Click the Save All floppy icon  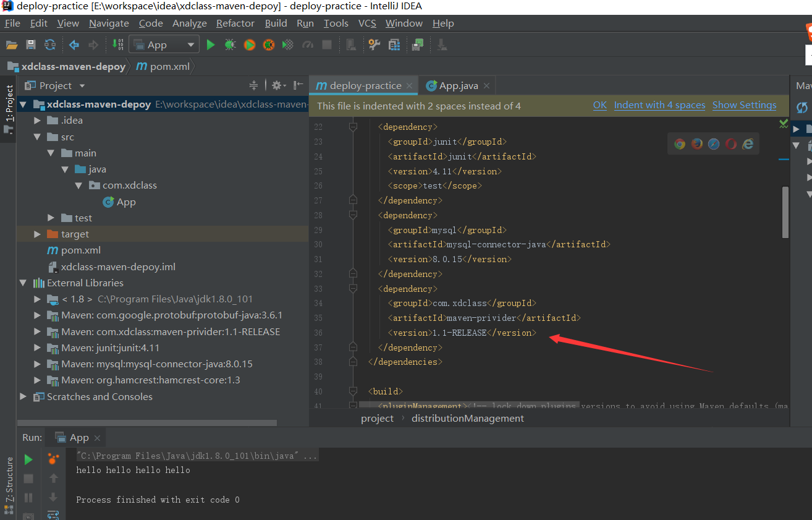31,45
